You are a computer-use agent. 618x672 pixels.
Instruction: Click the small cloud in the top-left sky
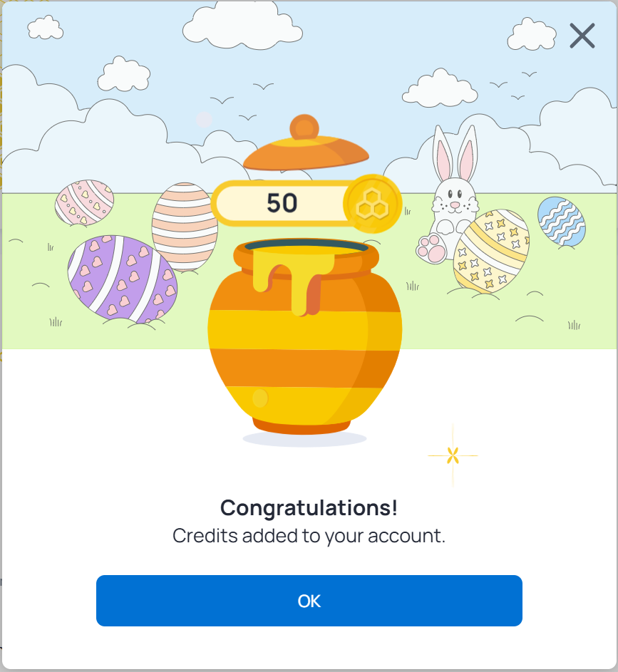[x=45, y=28]
